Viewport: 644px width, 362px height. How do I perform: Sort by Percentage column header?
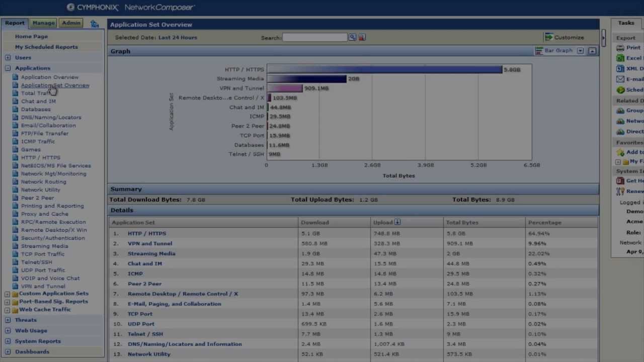coord(544,222)
